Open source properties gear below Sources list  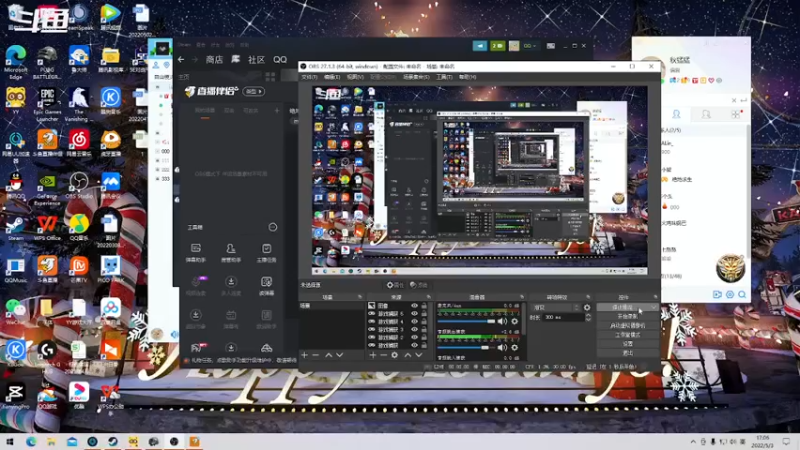pyautogui.click(x=394, y=355)
